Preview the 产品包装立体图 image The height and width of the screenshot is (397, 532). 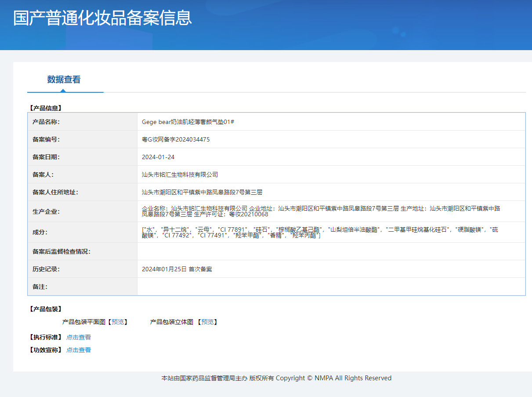pyautogui.click(x=207, y=321)
